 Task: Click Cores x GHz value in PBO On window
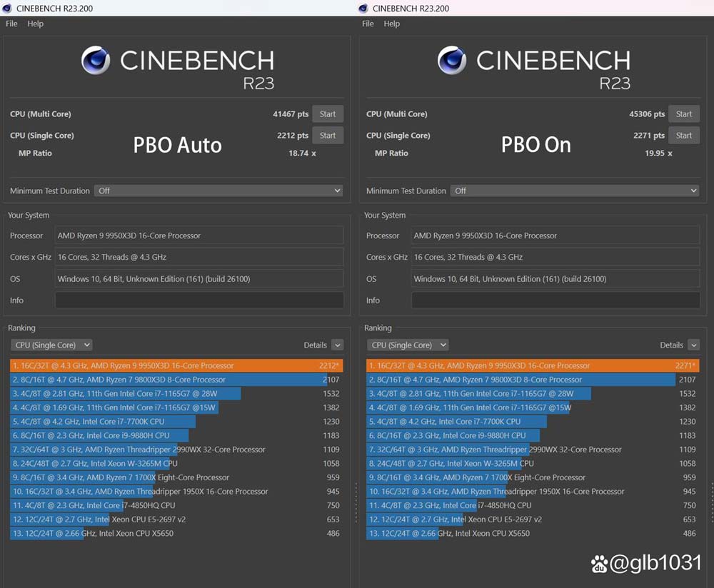click(x=555, y=257)
